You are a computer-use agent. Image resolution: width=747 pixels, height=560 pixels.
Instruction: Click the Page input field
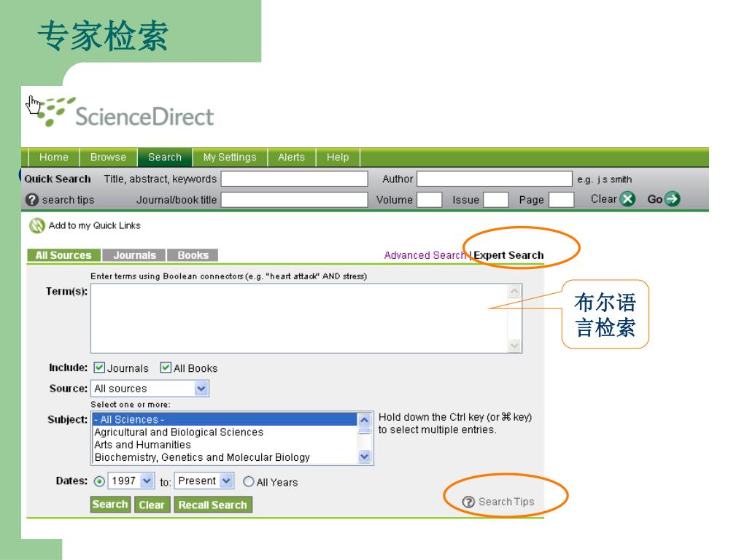click(x=561, y=200)
